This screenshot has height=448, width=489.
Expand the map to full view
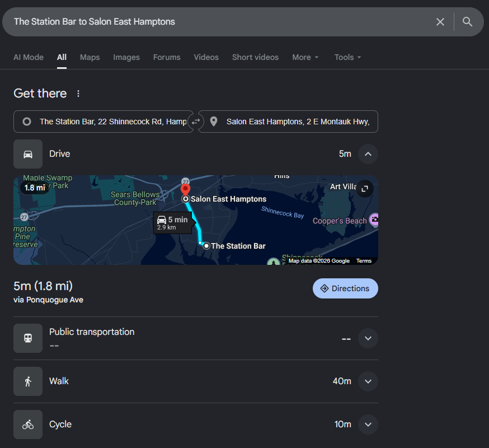point(365,189)
